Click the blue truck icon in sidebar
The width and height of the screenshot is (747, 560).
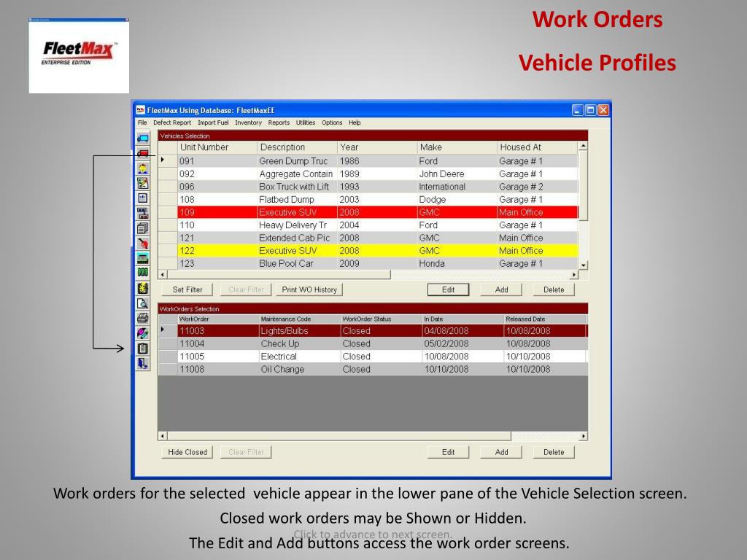pos(143,138)
